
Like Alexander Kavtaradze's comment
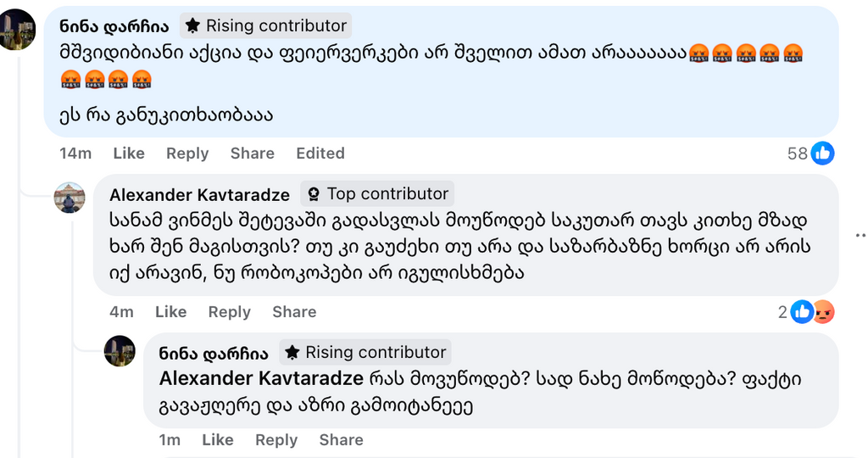tap(170, 312)
